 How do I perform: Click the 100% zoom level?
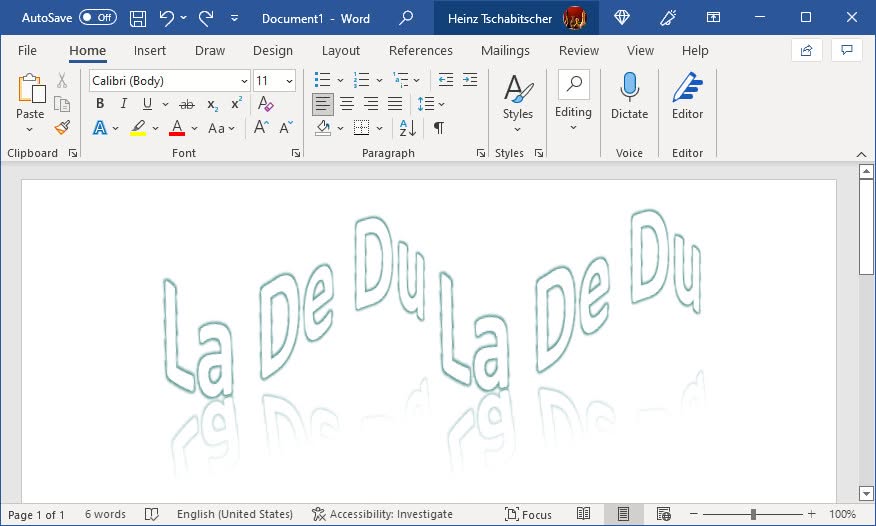842,514
